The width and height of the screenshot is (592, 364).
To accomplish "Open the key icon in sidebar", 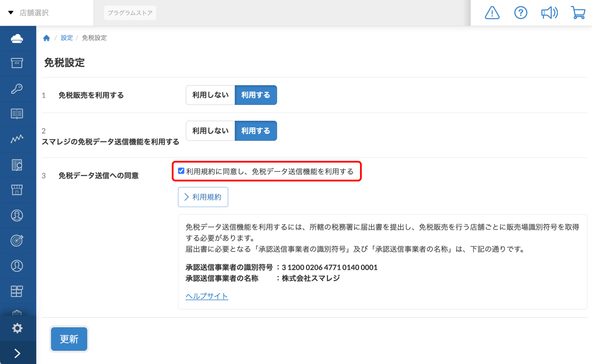I will pos(17,89).
